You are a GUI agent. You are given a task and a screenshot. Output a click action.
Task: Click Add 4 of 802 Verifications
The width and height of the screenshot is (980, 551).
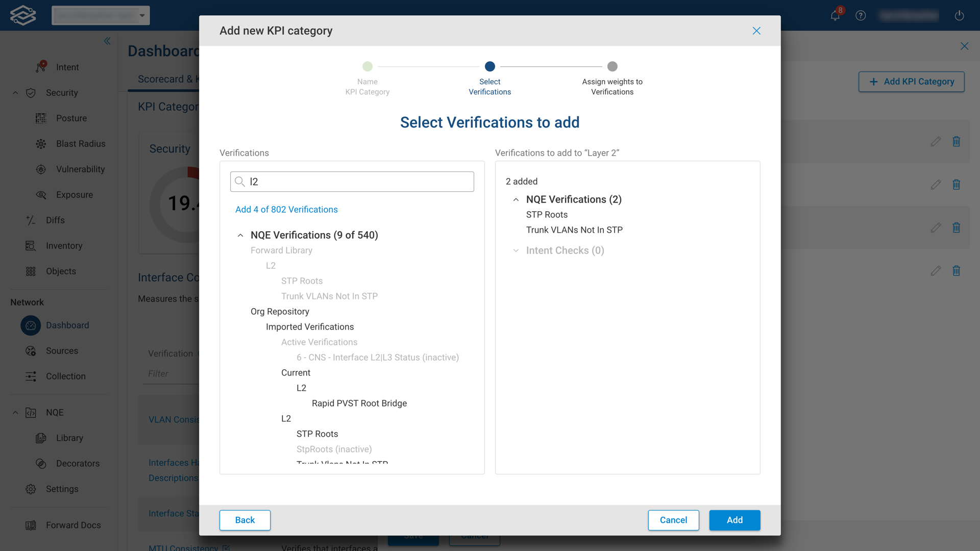(x=286, y=209)
